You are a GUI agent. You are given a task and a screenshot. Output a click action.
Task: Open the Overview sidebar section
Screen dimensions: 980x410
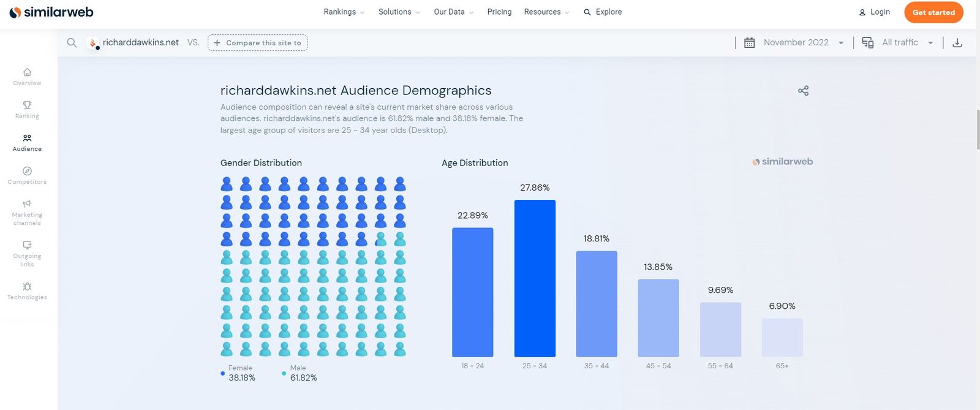point(27,77)
